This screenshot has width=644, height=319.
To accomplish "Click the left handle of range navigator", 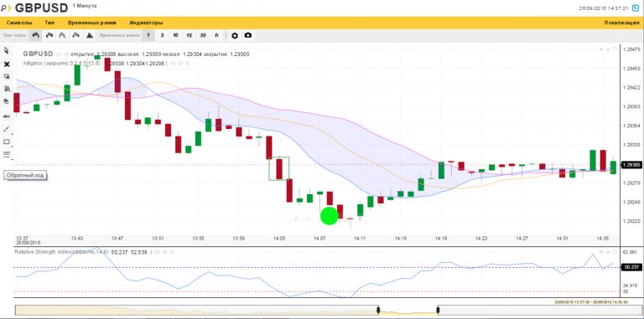I will pos(378,310).
